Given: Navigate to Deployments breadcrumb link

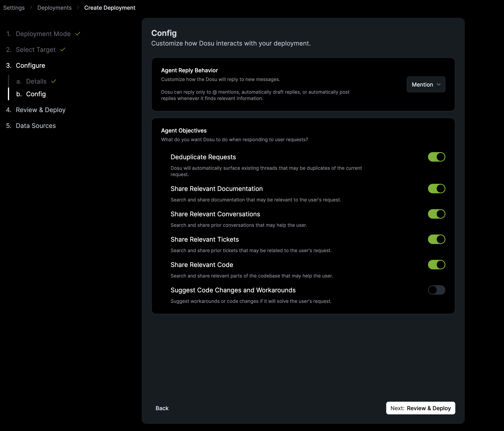Looking at the screenshot, I should pyautogui.click(x=54, y=8).
